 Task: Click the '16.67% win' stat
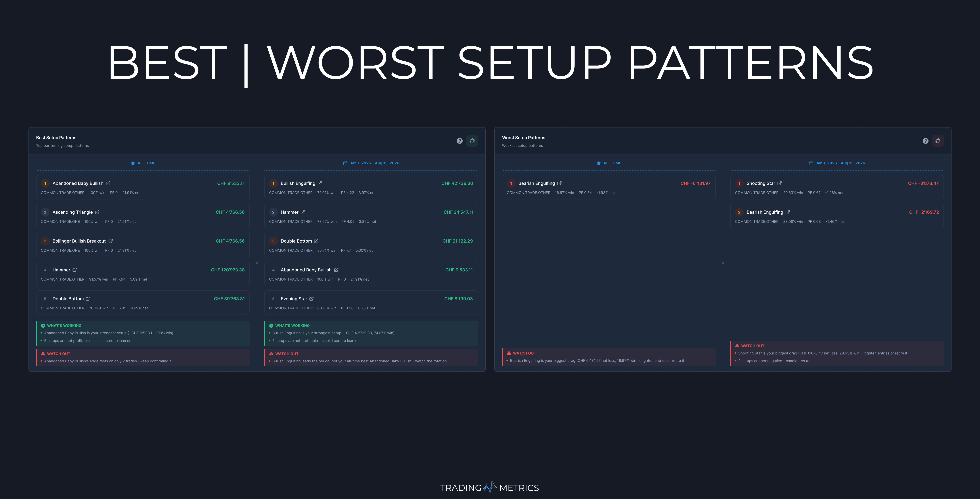point(564,193)
